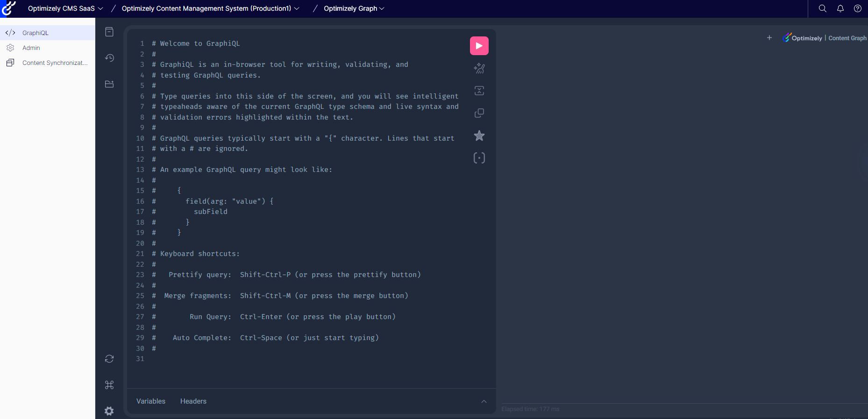
Task: Add a new query tab
Action: pos(769,38)
